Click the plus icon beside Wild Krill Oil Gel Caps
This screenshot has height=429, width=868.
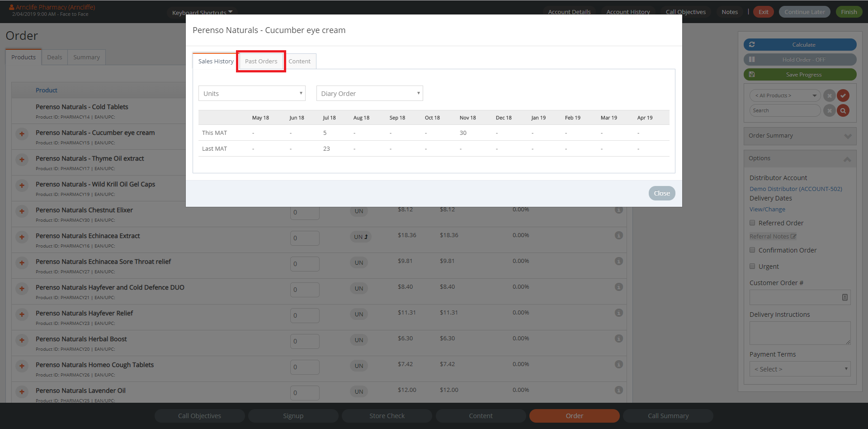tap(22, 186)
